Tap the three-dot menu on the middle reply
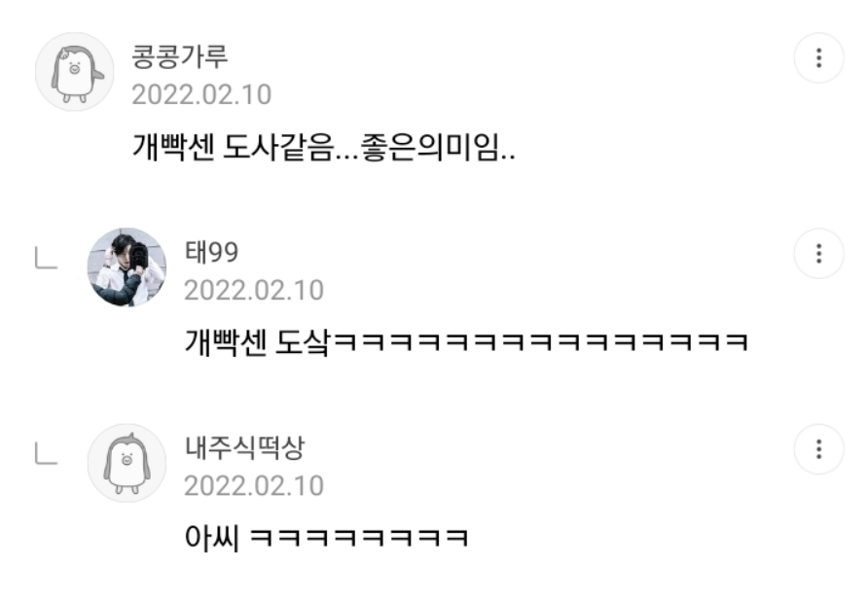Image resolution: width=868 pixels, height=602 pixels. [x=818, y=254]
